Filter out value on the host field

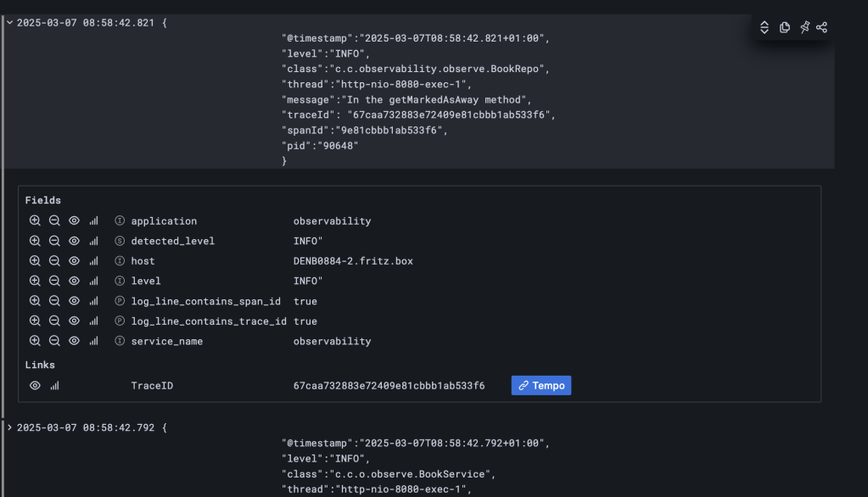click(54, 261)
